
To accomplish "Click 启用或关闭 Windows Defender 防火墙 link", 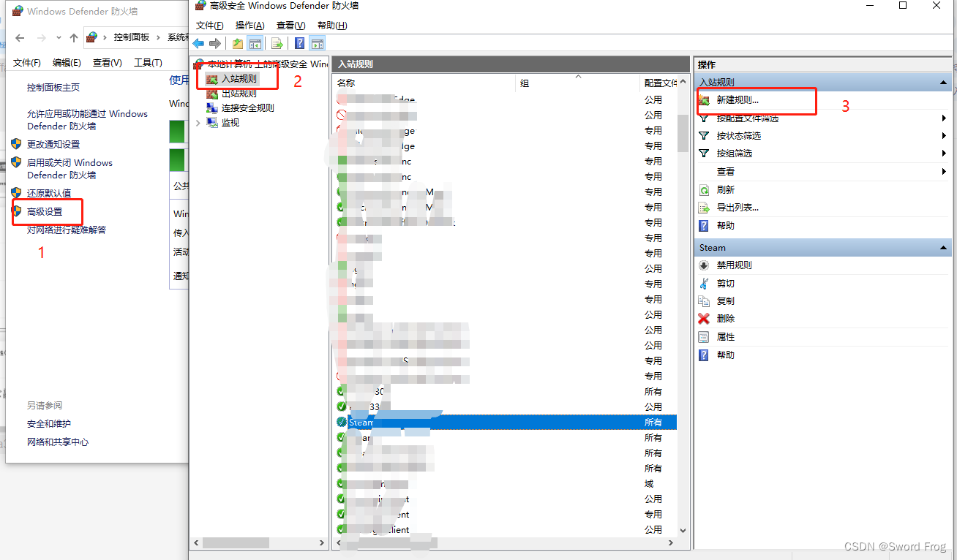I will click(x=70, y=169).
